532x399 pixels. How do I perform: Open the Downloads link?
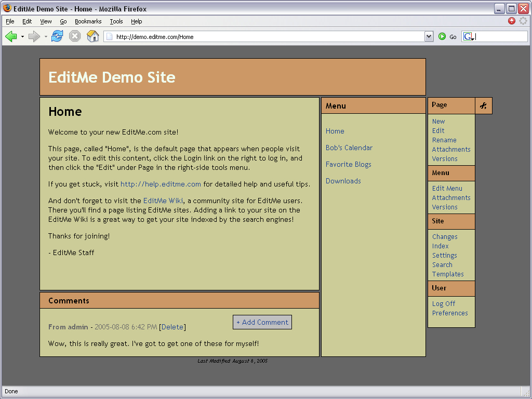[x=343, y=181]
